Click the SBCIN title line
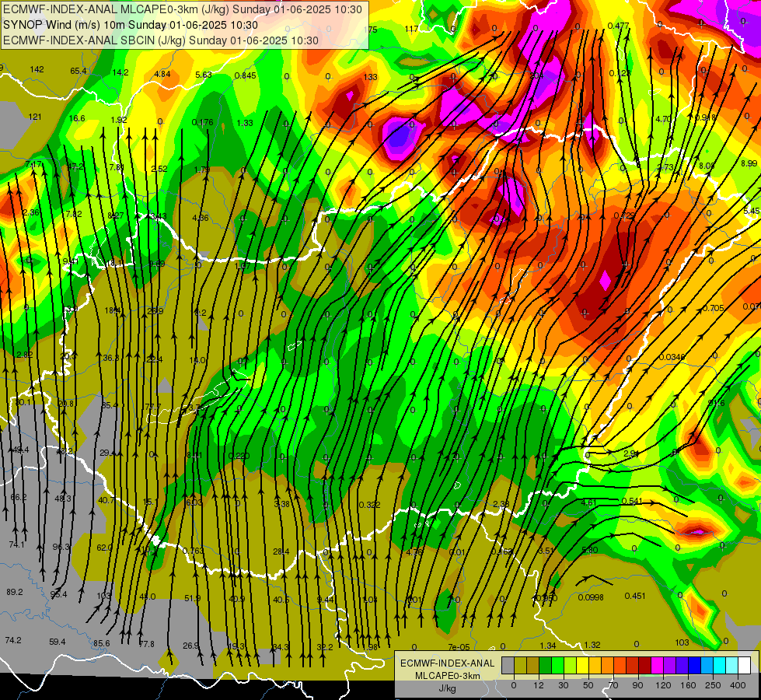Image resolution: width=761 pixels, height=700 pixels. (x=161, y=40)
